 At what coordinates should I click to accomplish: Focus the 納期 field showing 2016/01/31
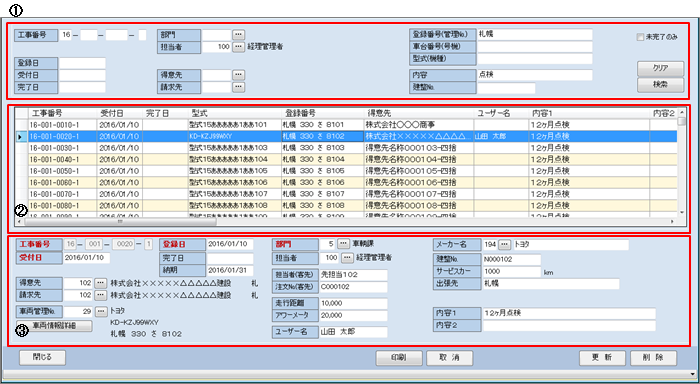click(230, 270)
